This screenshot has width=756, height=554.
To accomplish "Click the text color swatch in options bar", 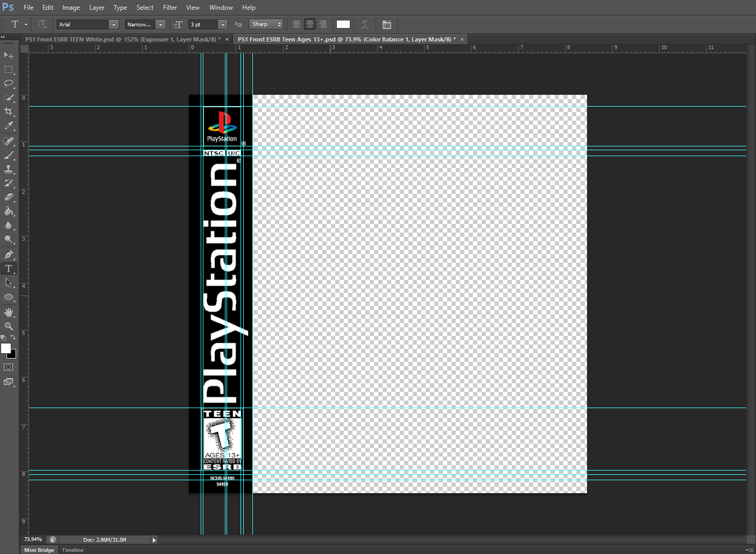I will tap(343, 24).
